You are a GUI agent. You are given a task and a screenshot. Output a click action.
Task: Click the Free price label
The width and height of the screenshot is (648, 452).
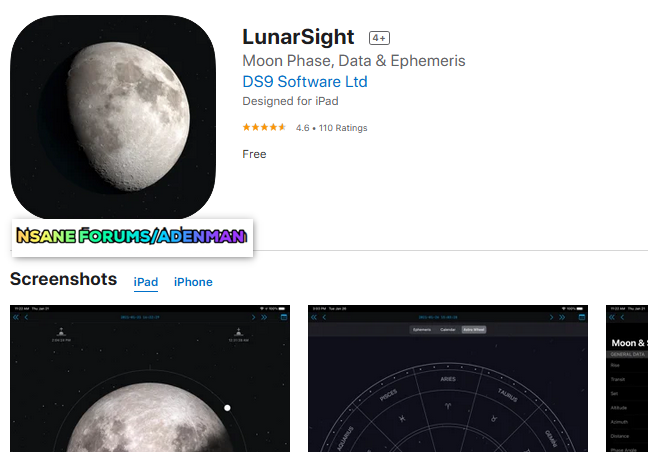pos(254,154)
